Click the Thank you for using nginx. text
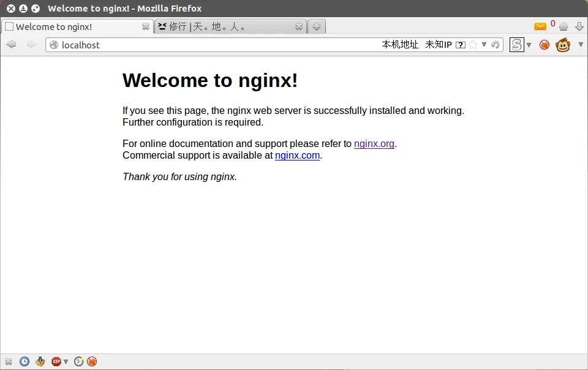 (x=179, y=176)
